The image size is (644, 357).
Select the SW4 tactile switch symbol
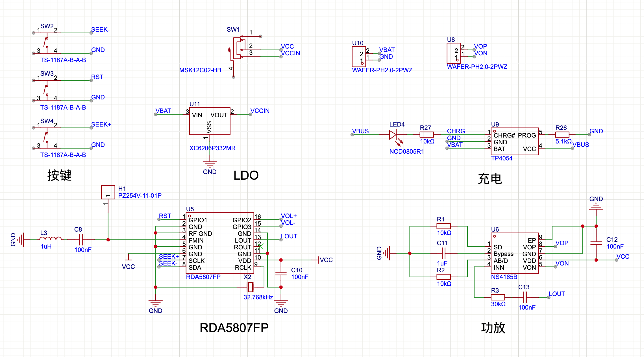coord(47,138)
